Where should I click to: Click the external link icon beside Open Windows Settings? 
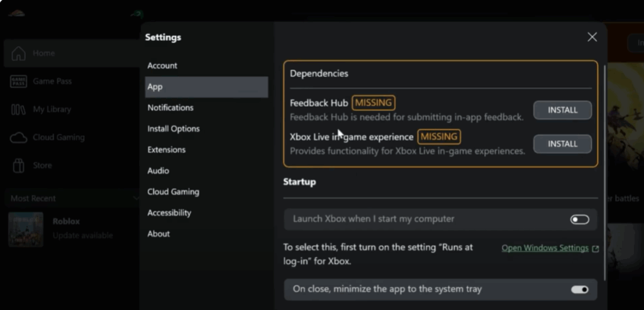pyautogui.click(x=595, y=248)
